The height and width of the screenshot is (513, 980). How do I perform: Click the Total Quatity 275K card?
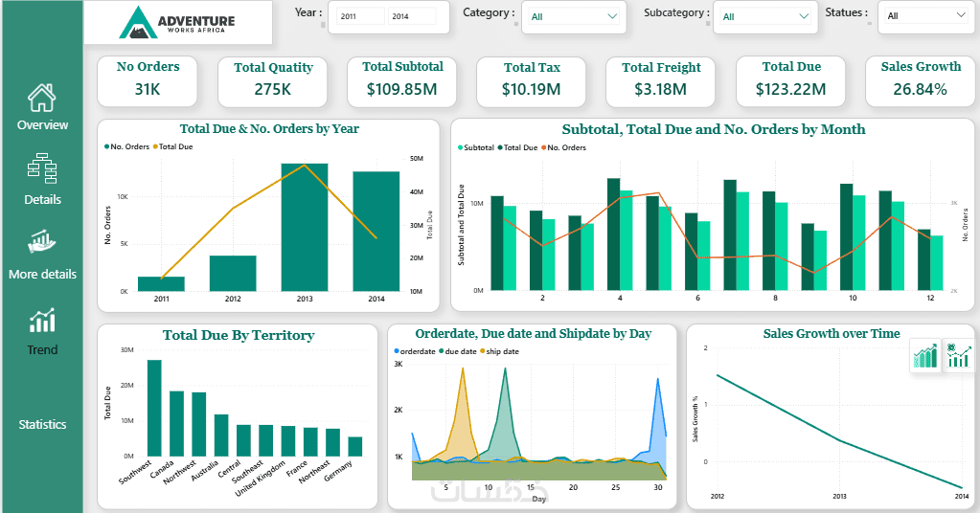272,81
